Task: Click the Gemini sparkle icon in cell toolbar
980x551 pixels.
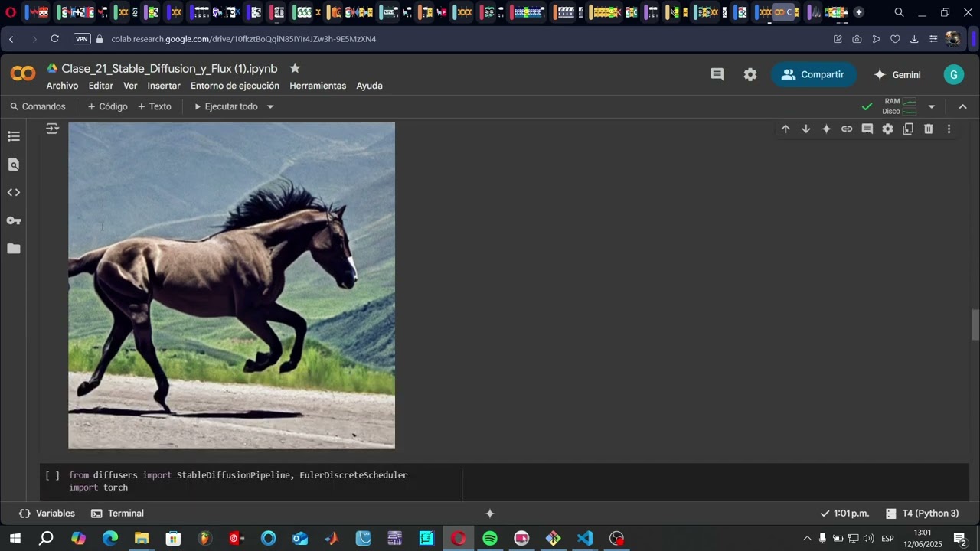Action: (826, 129)
